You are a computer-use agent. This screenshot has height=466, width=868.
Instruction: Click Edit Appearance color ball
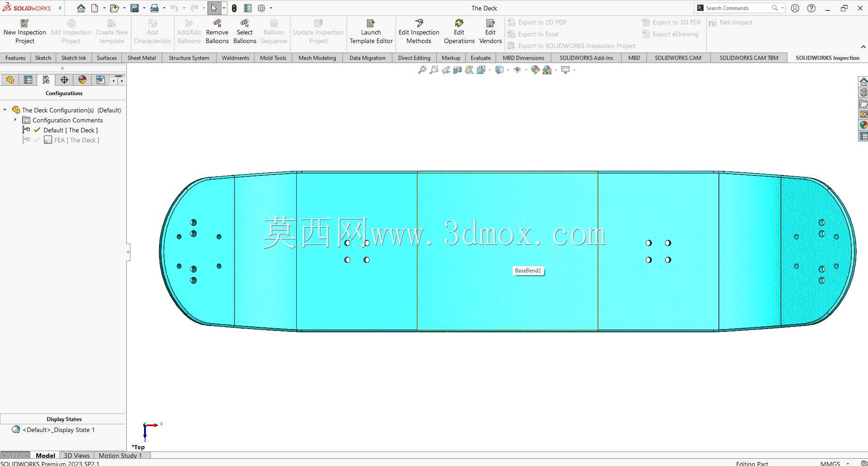click(x=535, y=70)
